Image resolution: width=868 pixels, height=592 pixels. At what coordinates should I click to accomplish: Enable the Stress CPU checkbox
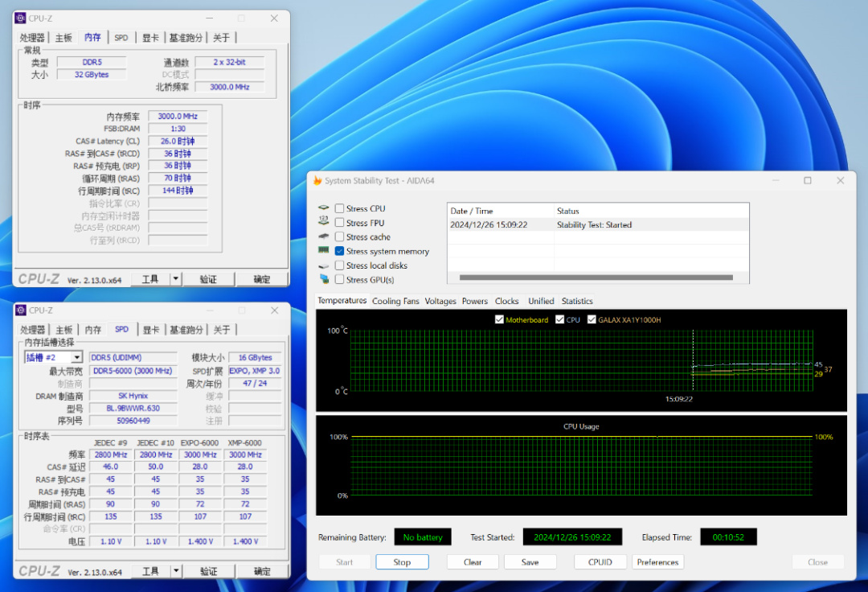tap(339, 209)
